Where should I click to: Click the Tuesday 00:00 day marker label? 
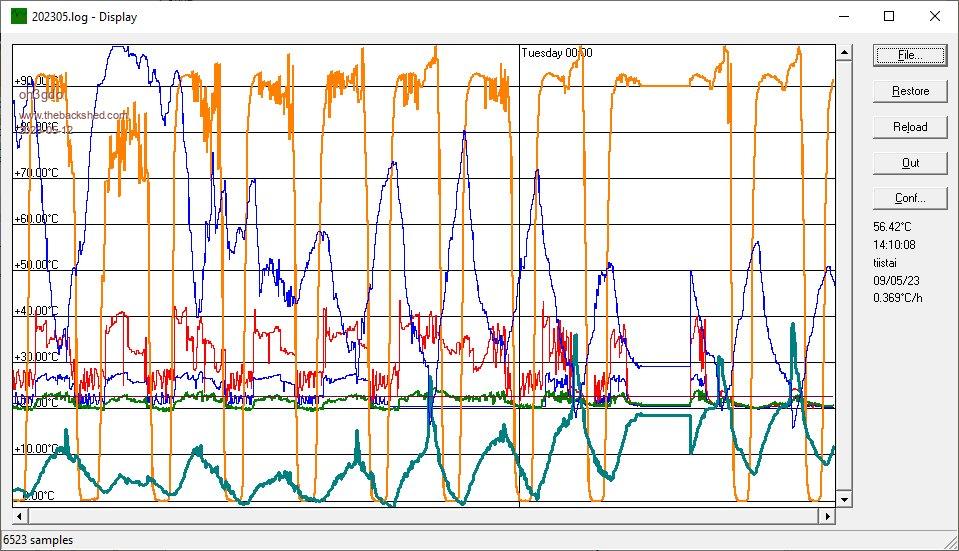(x=556, y=52)
